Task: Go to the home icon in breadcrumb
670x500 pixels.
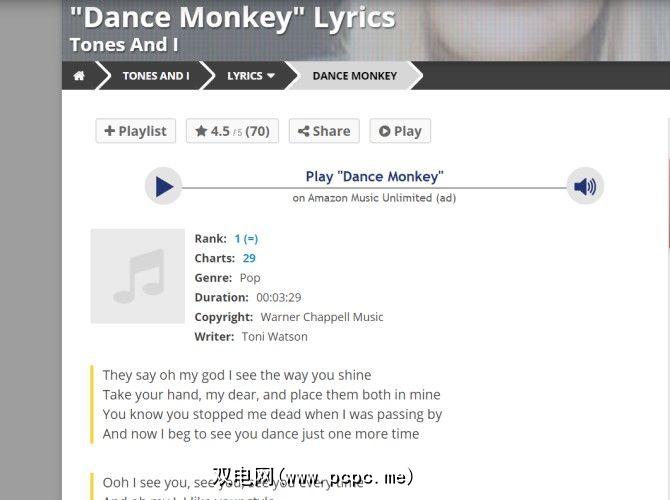Action: (x=79, y=76)
